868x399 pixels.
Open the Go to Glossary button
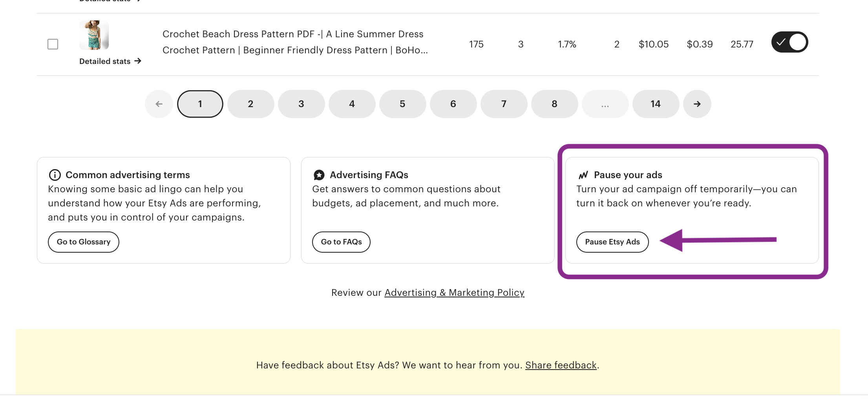click(x=84, y=242)
